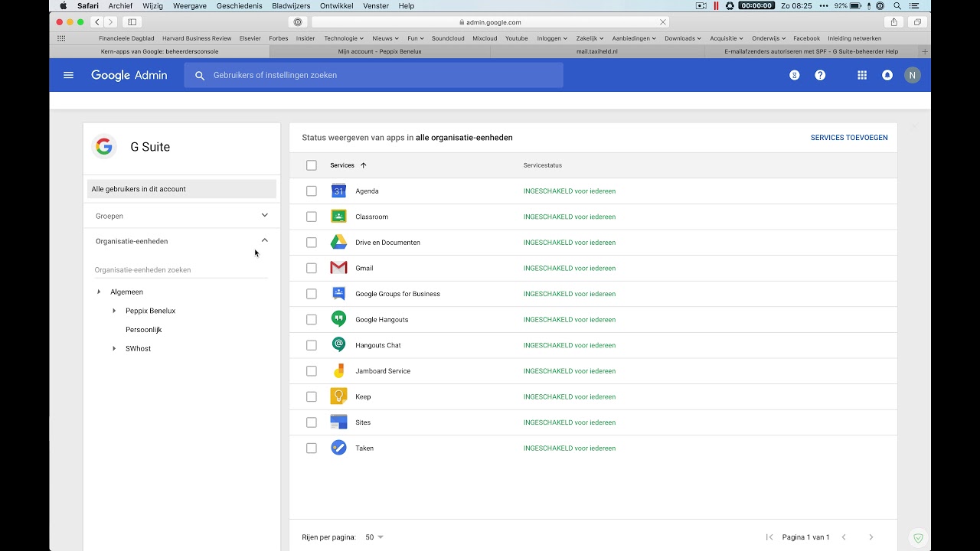Click SERVICES TOEVOEGEN
The image size is (980, 551).
tap(849, 138)
